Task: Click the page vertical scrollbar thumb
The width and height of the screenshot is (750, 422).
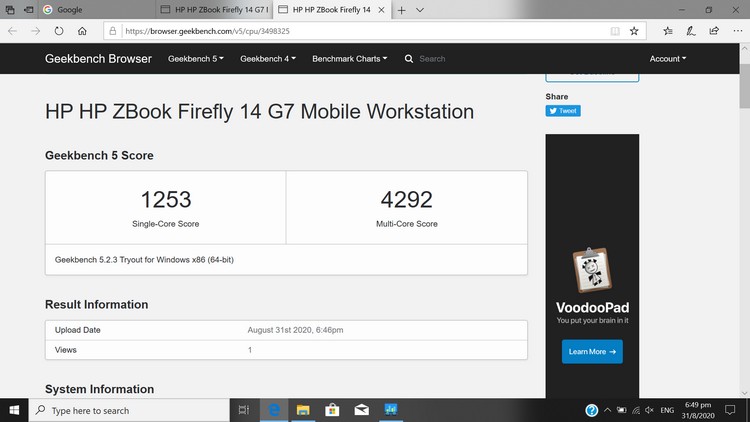Action: click(745, 86)
